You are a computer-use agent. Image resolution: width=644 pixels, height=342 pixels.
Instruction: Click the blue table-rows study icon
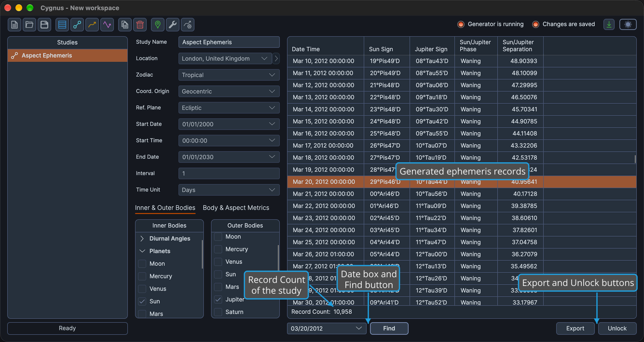[62, 25]
